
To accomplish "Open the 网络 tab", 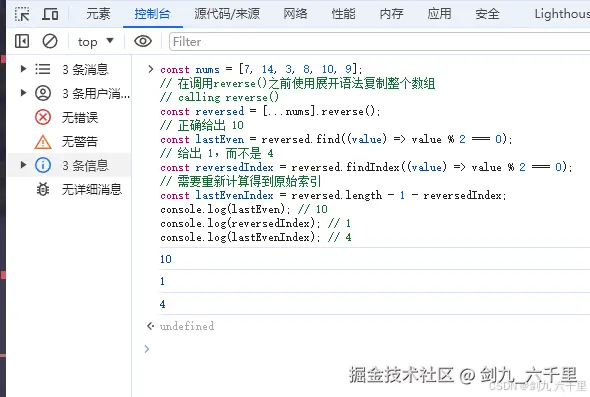I will click(x=295, y=14).
